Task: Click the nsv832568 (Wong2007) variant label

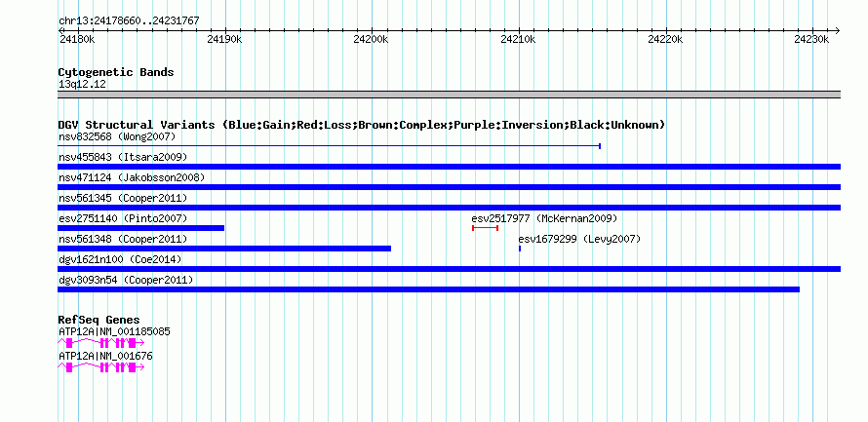Action: [117, 136]
